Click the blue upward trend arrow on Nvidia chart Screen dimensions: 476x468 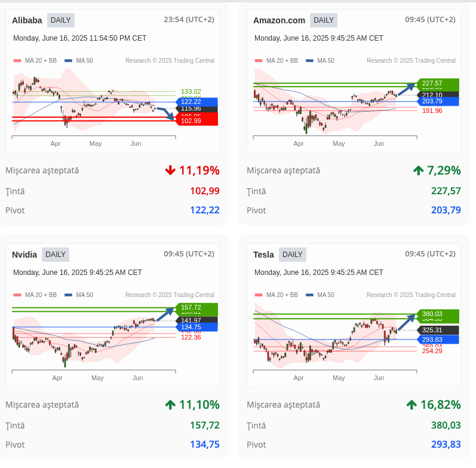tap(165, 312)
